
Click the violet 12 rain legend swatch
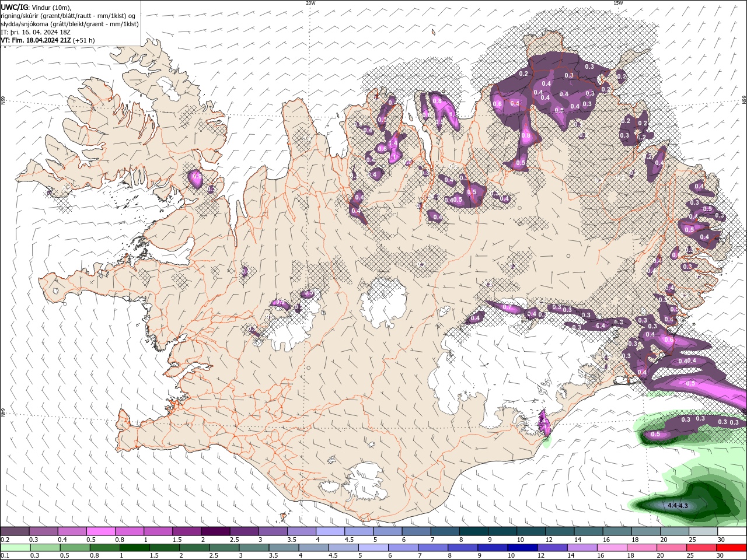coord(553,548)
